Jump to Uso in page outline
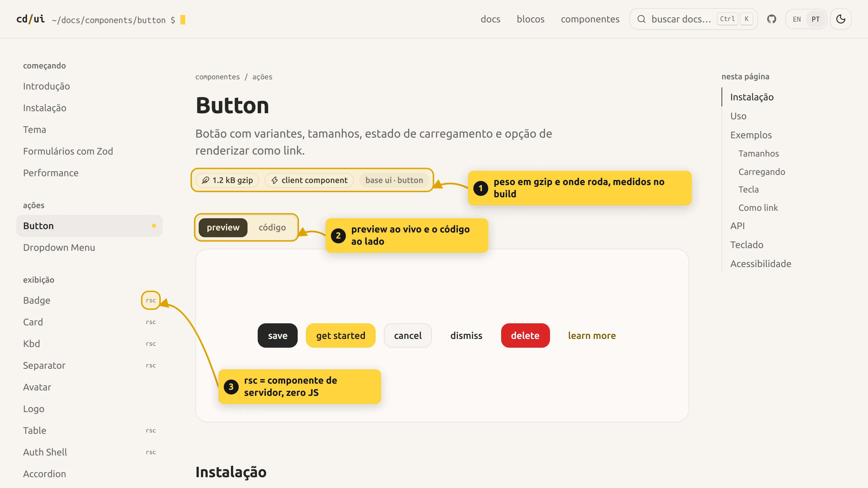This screenshot has width=868, height=488. click(738, 116)
